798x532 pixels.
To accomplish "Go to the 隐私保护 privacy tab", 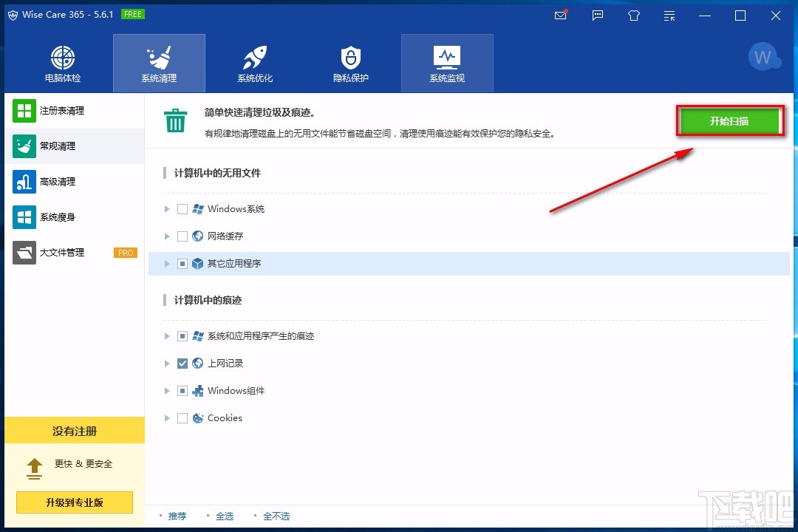I will [351, 64].
